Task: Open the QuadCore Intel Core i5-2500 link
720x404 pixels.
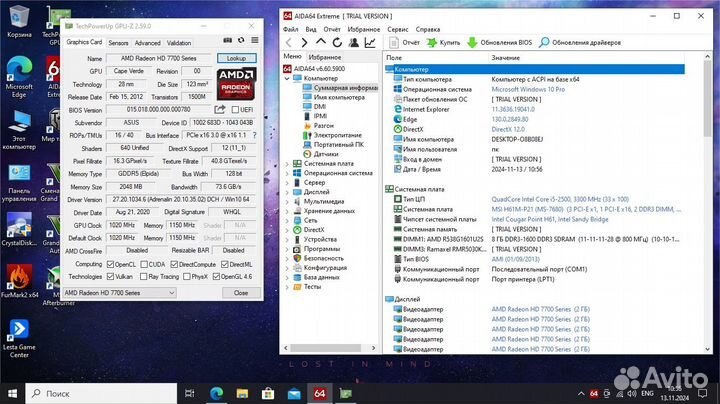Action: [x=560, y=199]
